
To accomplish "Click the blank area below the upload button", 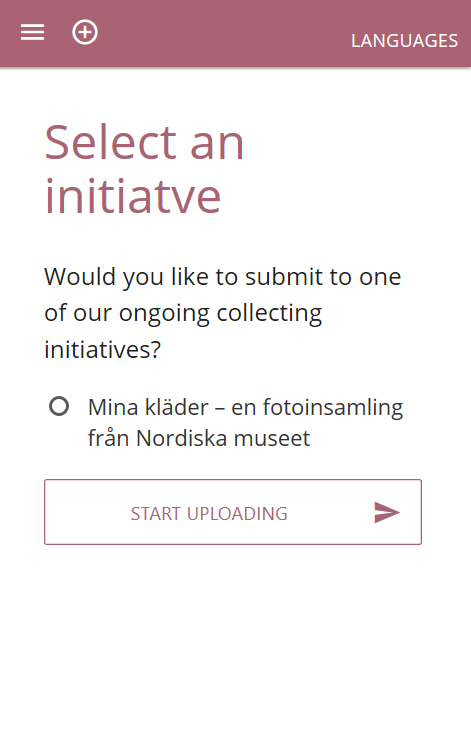I will click(235, 639).
